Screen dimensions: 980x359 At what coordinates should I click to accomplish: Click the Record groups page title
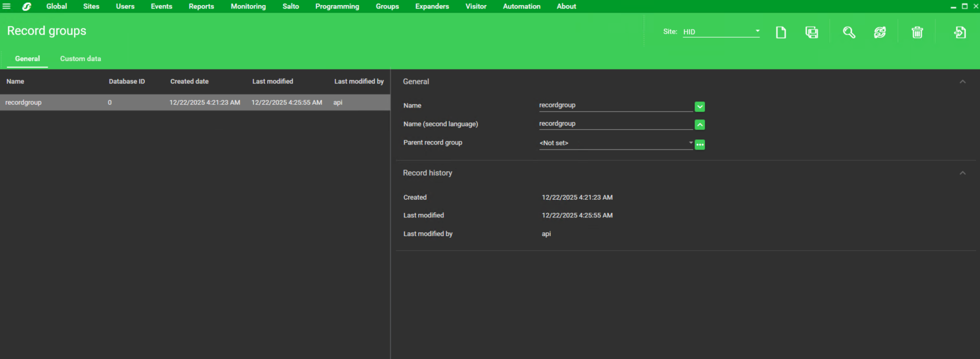47,31
